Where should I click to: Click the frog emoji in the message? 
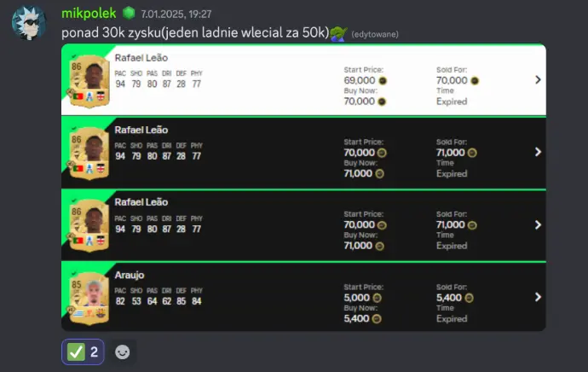[338, 33]
